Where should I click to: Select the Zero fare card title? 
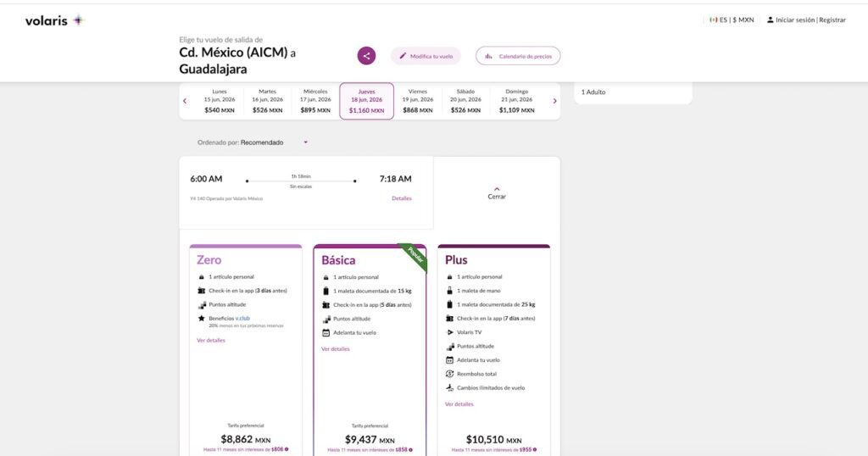(x=209, y=259)
